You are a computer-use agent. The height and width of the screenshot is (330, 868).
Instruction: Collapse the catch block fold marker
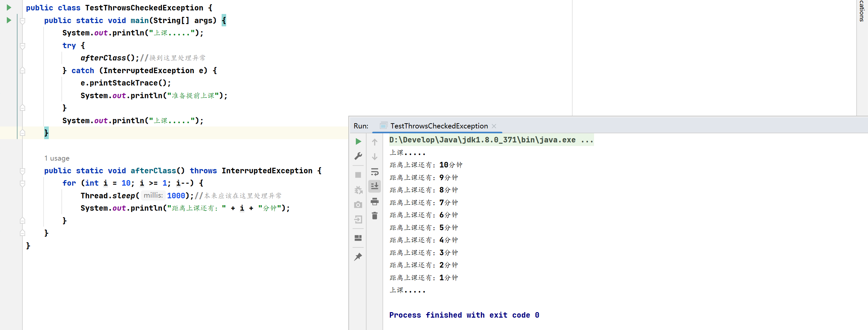pos(22,71)
